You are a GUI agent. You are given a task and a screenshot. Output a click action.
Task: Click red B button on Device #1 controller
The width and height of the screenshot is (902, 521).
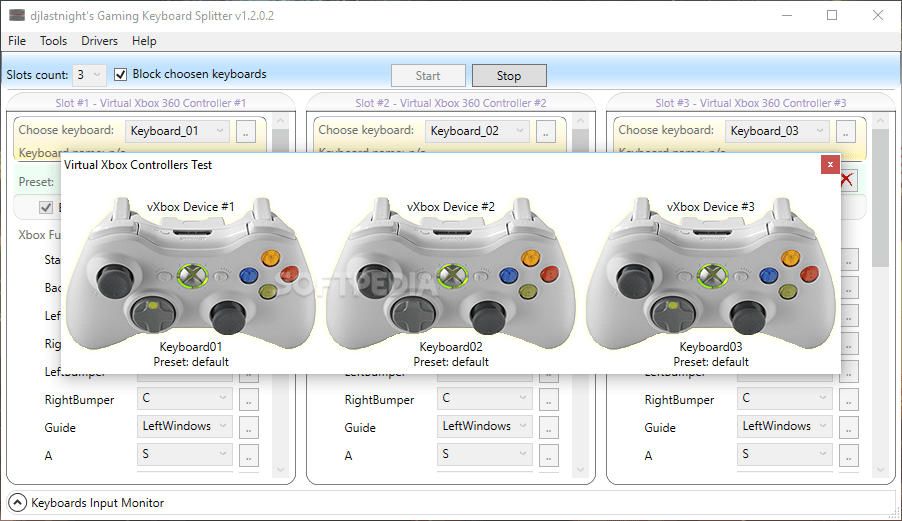point(289,274)
